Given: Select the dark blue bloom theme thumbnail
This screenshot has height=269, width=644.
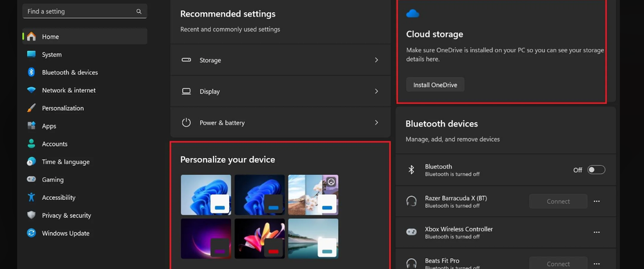Looking at the screenshot, I should point(259,195).
